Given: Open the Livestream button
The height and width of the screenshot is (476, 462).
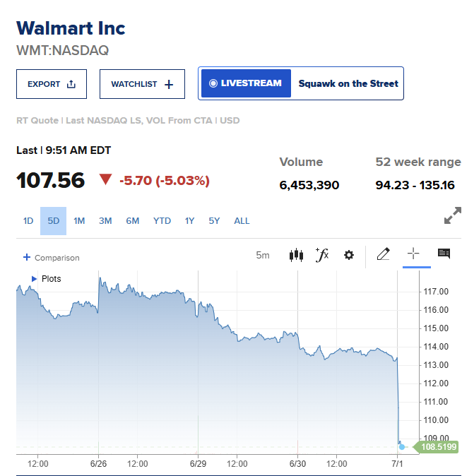Looking at the screenshot, I should [x=246, y=83].
